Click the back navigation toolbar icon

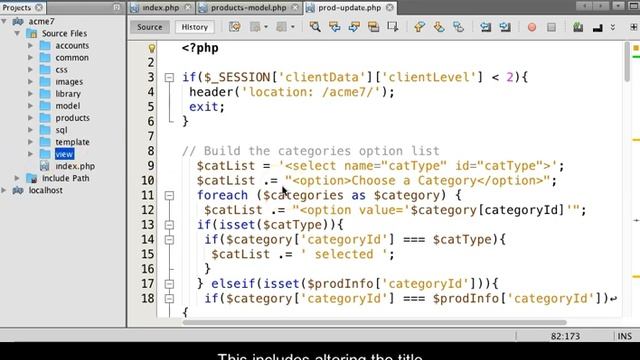pos(255,27)
